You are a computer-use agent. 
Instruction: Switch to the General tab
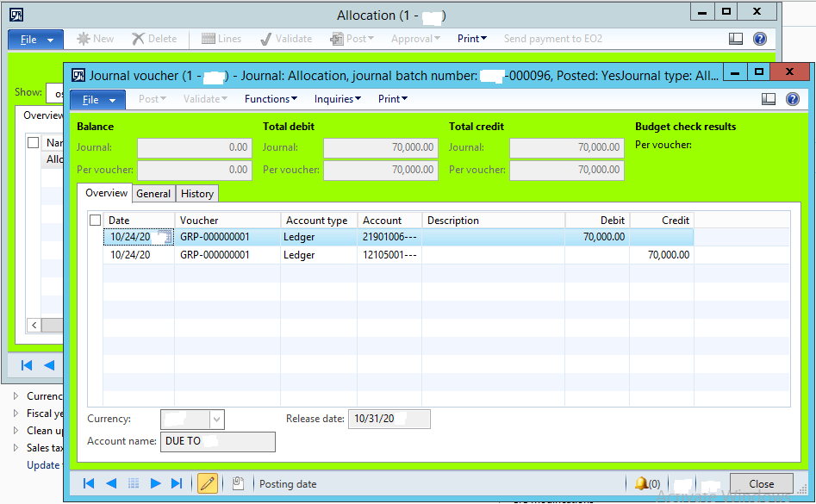(x=153, y=193)
